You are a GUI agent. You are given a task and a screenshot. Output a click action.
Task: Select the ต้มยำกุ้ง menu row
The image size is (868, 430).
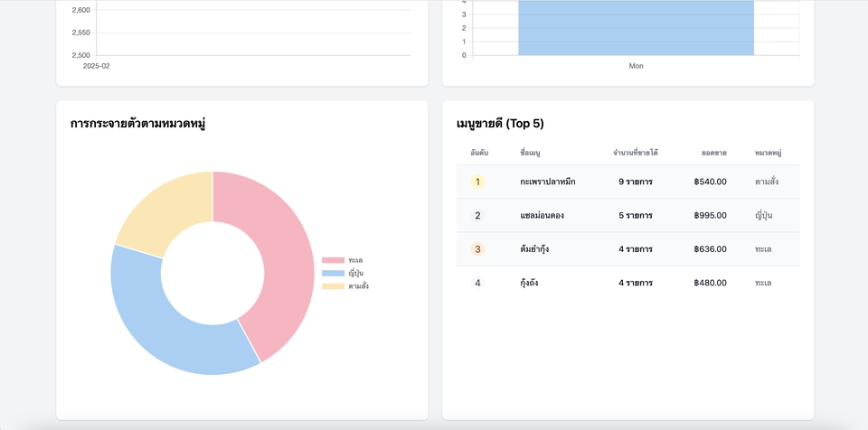pos(627,249)
